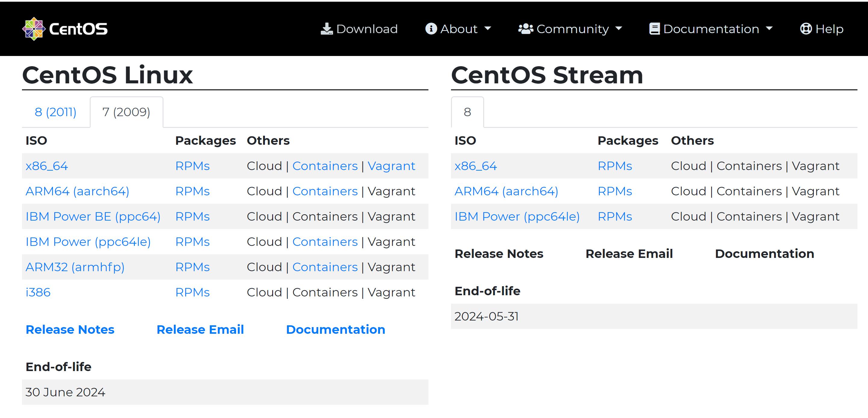Select the CentOS Stream 8 tab

[467, 112]
